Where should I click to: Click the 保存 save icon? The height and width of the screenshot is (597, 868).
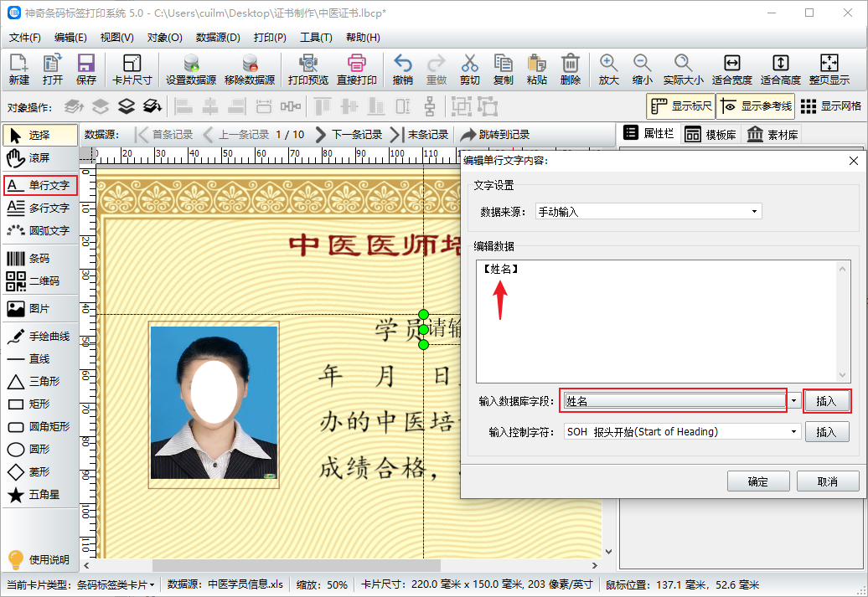pyautogui.click(x=85, y=69)
